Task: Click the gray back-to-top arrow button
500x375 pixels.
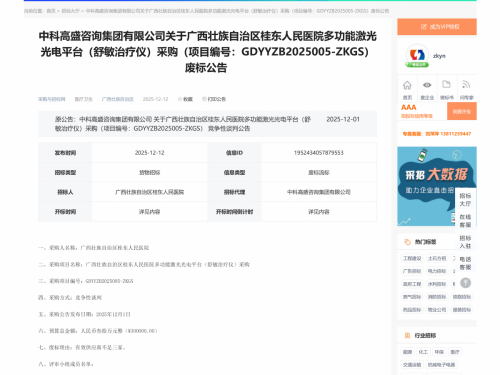Action: click(x=465, y=283)
